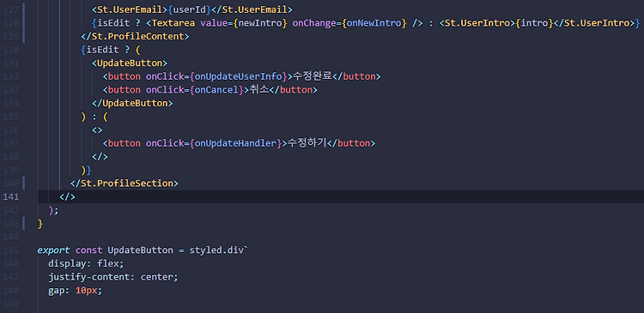Click the newIntro value variable
The height and width of the screenshot is (313, 644).
(260, 22)
